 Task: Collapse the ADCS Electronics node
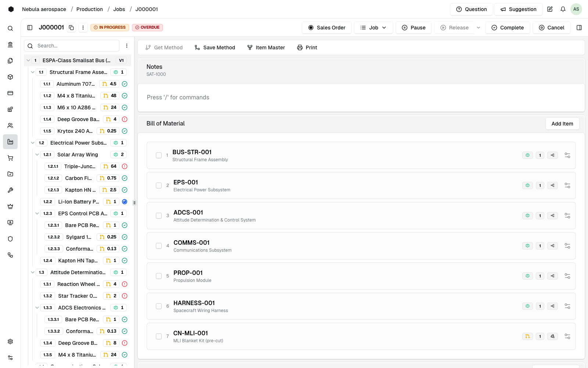(37, 308)
